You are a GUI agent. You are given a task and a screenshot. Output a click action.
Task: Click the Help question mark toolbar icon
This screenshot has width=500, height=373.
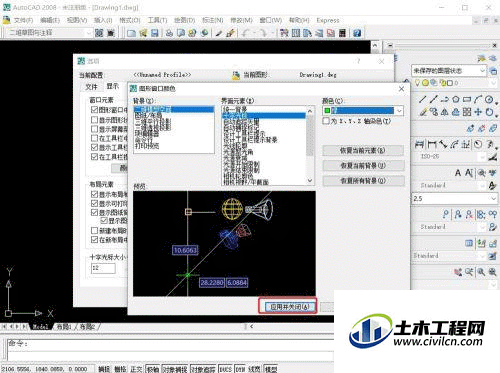click(357, 33)
